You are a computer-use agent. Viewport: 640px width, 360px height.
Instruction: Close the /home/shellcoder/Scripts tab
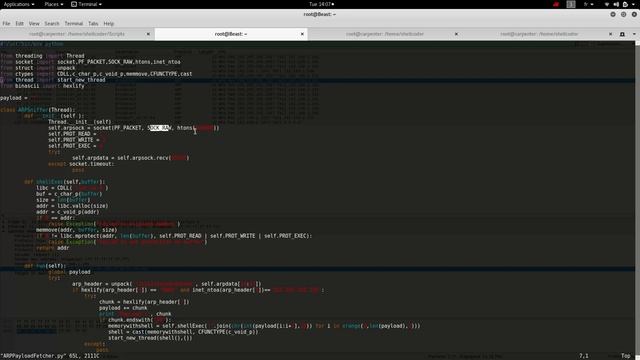click(x=148, y=34)
